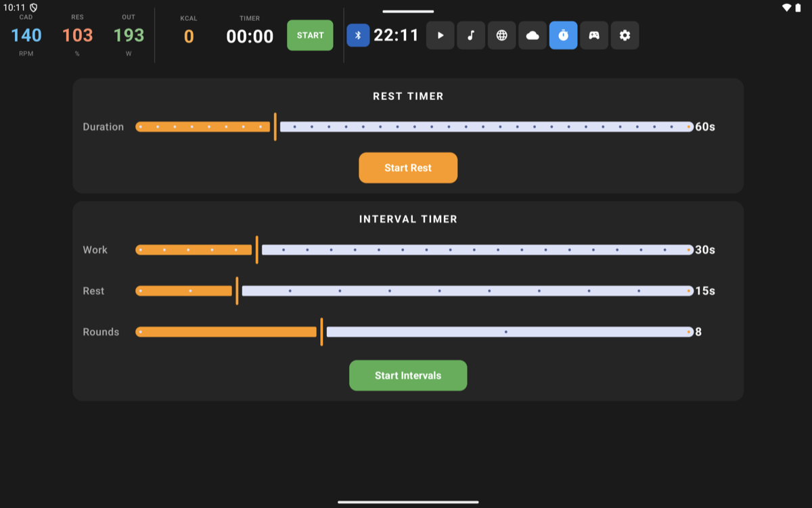Click the cloud sync icon
This screenshot has height=508, width=812.
(533, 35)
